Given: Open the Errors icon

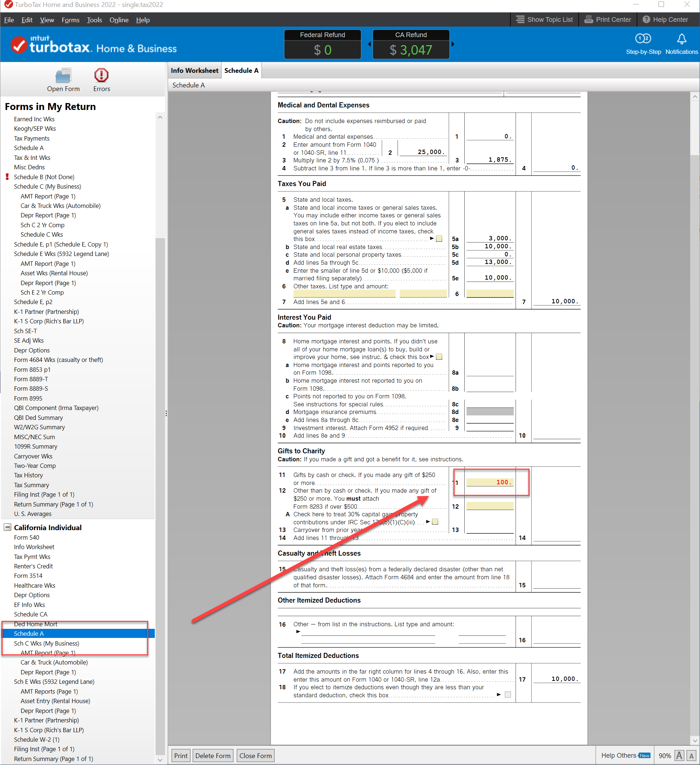Looking at the screenshot, I should point(101,80).
